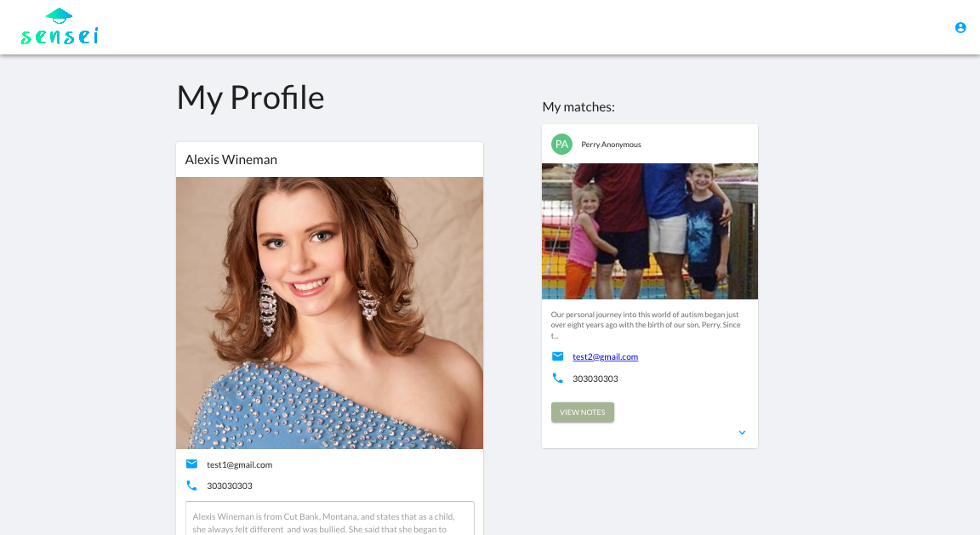980x535 pixels.
Task: Click the PA avatar circle
Action: (561, 145)
